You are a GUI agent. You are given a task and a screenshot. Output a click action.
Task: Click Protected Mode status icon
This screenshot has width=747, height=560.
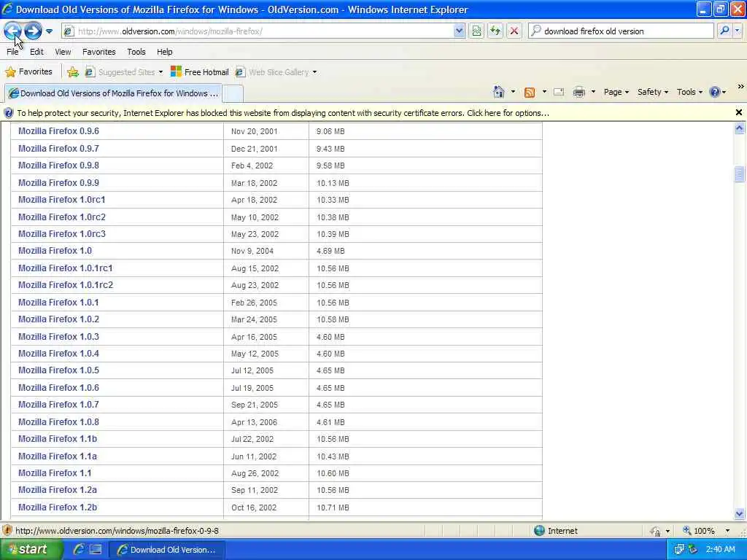pyautogui.click(x=656, y=531)
